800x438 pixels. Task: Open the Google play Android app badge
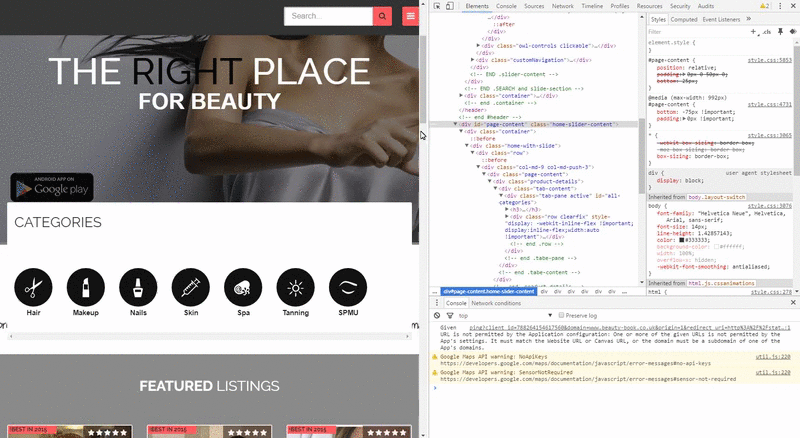coord(52,187)
